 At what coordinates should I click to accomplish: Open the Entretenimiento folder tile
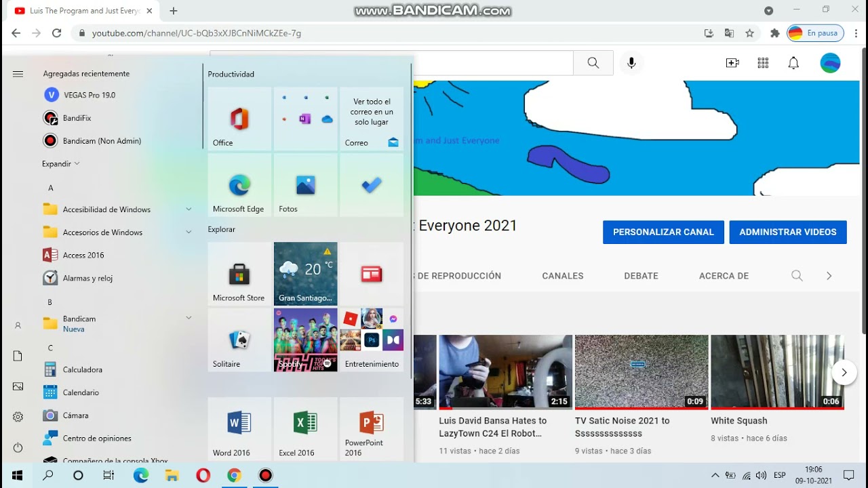[372, 340]
